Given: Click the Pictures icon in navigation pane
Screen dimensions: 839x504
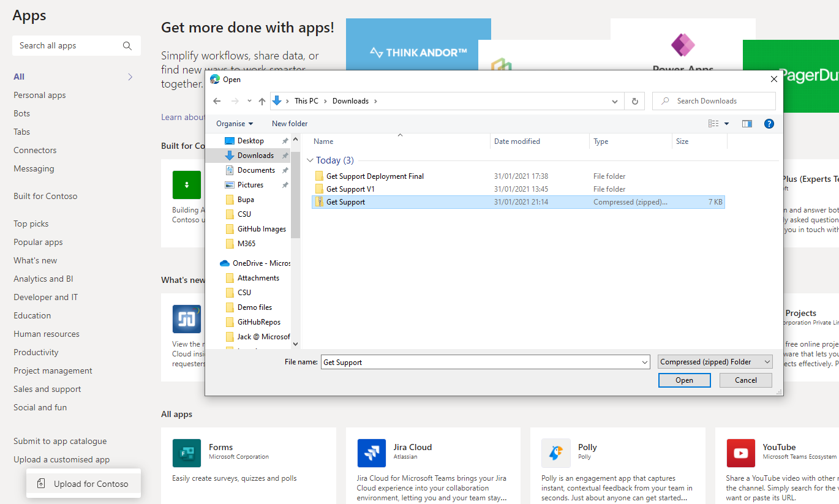Looking at the screenshot, I should tap(230, 185).
